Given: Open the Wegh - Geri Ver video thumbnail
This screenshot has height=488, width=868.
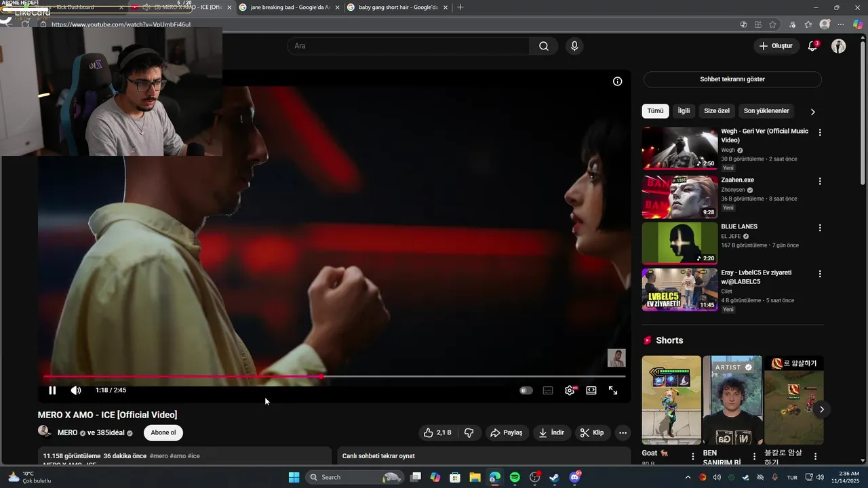Looking at the screenshot, I should coord(679,148).
